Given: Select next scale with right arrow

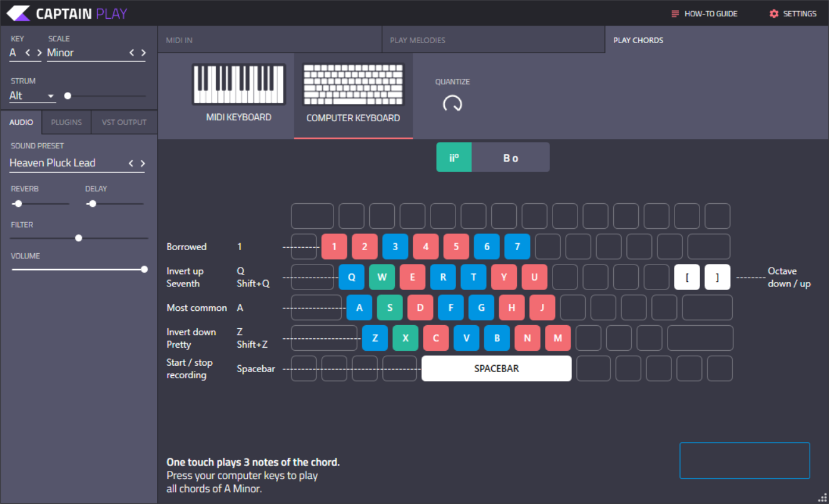Looking at the screenshot, I should [143, 53].
